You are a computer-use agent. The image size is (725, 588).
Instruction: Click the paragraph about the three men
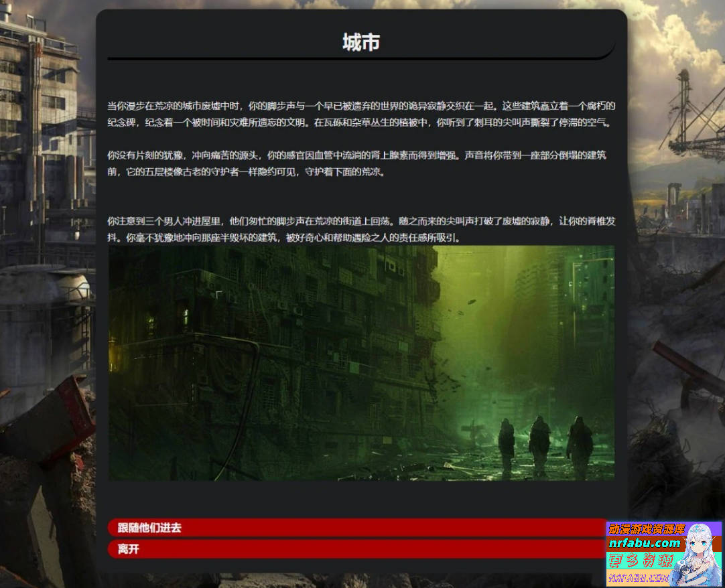[362, 228]
